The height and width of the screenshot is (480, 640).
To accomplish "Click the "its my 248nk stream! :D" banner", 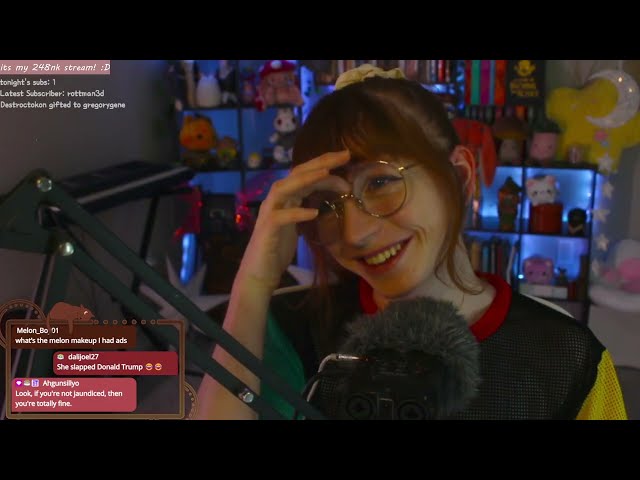I will pyautogui.click(x=55, y=67).
